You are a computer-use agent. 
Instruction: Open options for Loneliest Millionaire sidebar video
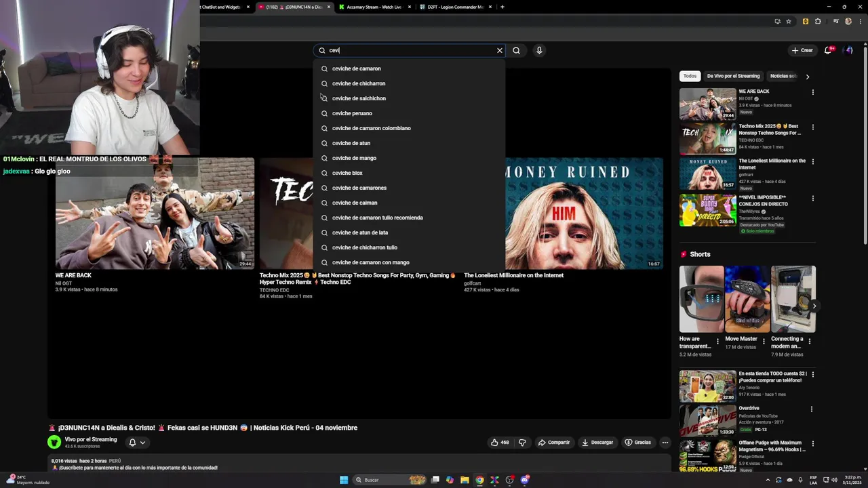812,162
